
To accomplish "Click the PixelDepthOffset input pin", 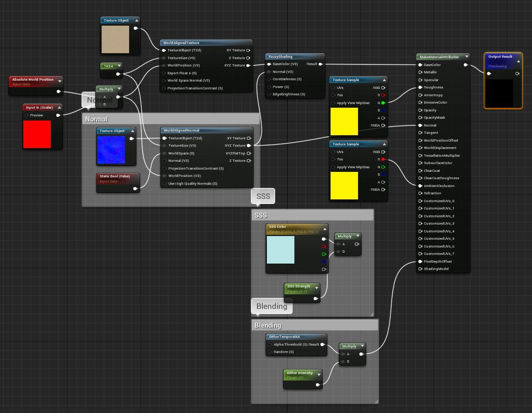I will pos(420,261).
